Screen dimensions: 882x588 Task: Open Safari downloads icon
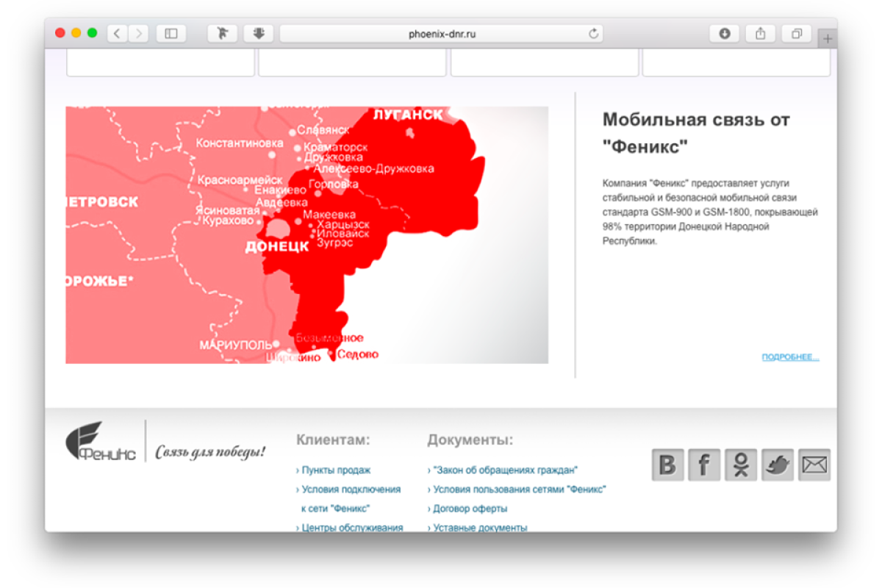pyautogui.click(x=724, y=33)
